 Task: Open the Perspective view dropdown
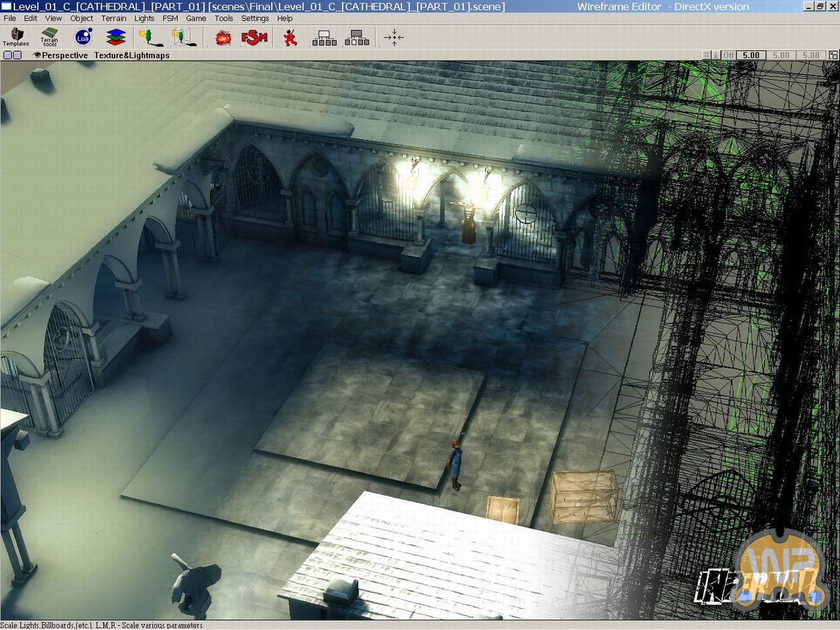(64, 56)
